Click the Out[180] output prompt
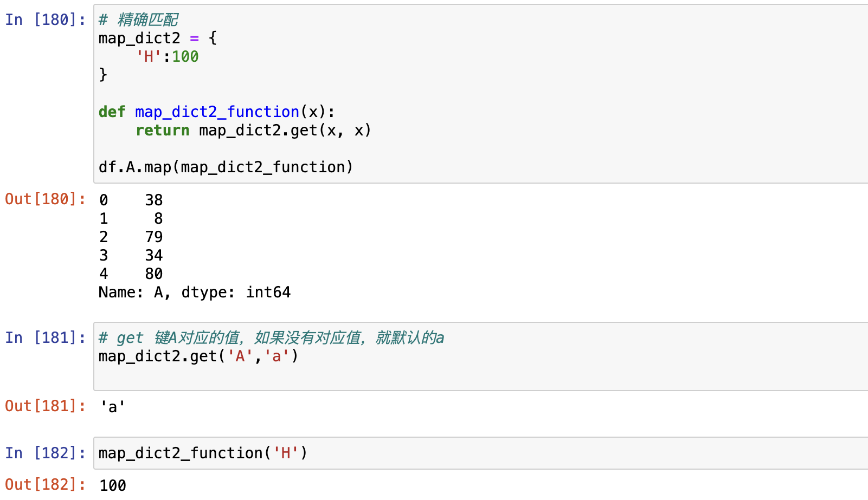This screenshot has width=868, height=500. [45, 199]
